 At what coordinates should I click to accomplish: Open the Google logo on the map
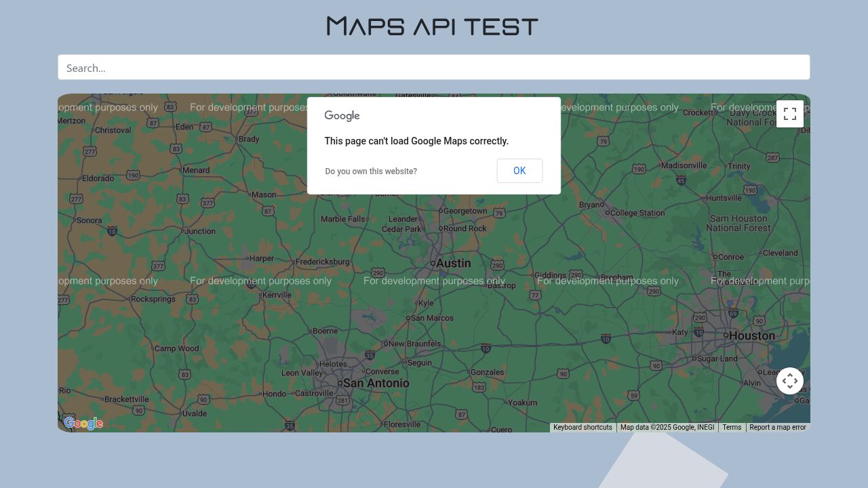pyautogui.click(x=83, y=423)
